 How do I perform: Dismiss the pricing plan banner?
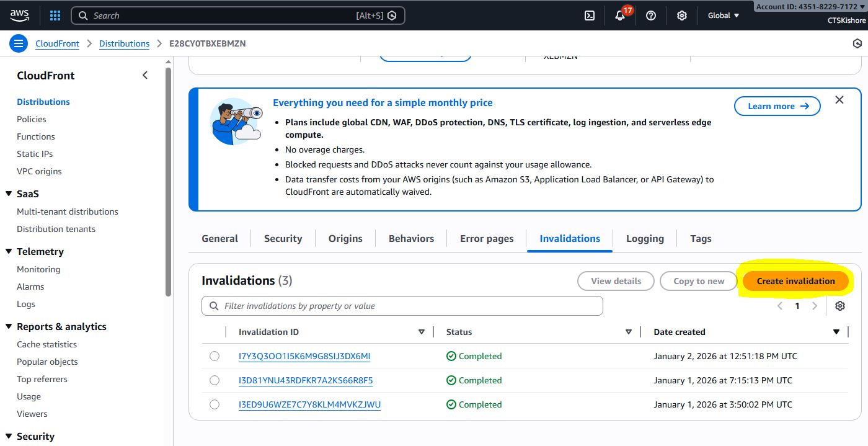[x=839, y=100]
